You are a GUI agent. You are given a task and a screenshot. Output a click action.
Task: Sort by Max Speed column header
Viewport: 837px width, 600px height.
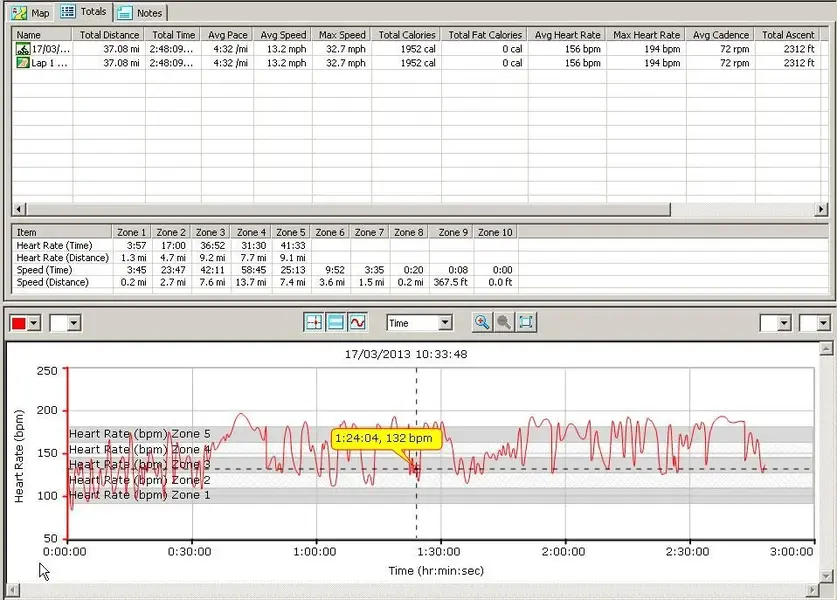point(342,35)
